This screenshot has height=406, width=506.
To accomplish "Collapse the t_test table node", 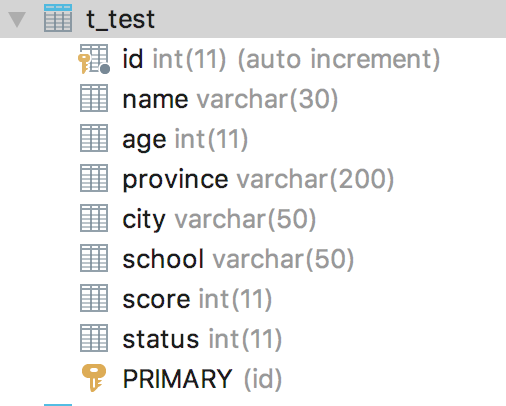I will coord(17,19).
